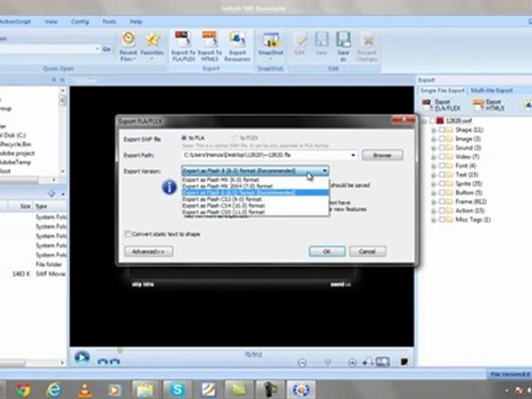532x399 pixels.
Task: Click the info icon in export dialog
Action: pos(170,187)
